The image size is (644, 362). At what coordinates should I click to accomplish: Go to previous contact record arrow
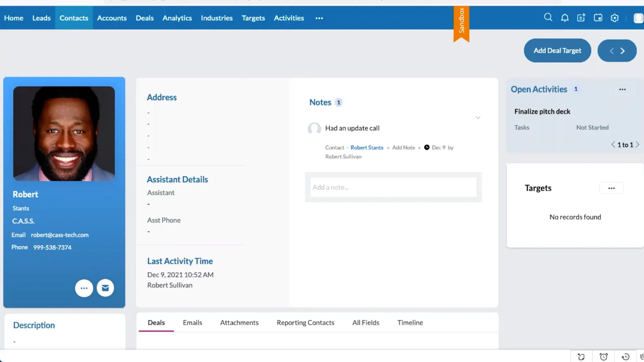point(612,51)
